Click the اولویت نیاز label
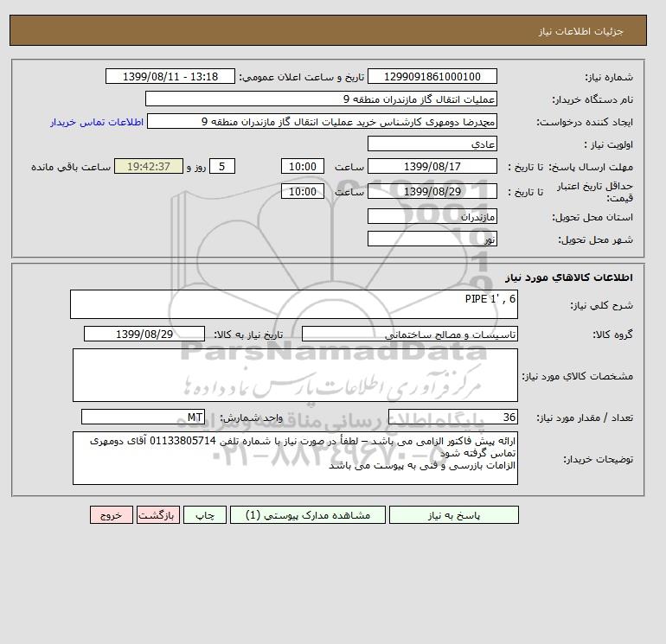 [609, 144]
